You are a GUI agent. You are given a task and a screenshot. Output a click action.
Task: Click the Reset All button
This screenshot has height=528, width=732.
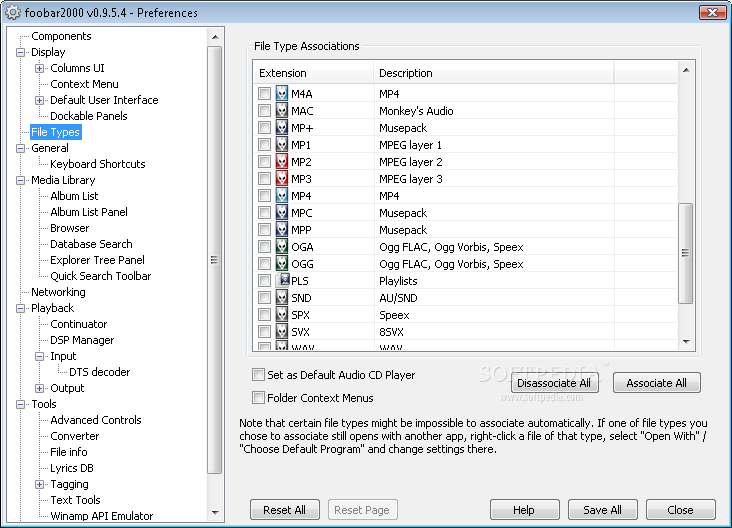(284, 510)
